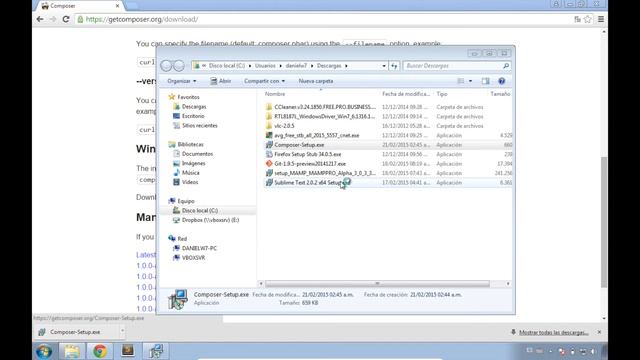The height and width of the screenshot is (360, 640).
Task: Open the Documentos library
Action: [x=197, y=154]
